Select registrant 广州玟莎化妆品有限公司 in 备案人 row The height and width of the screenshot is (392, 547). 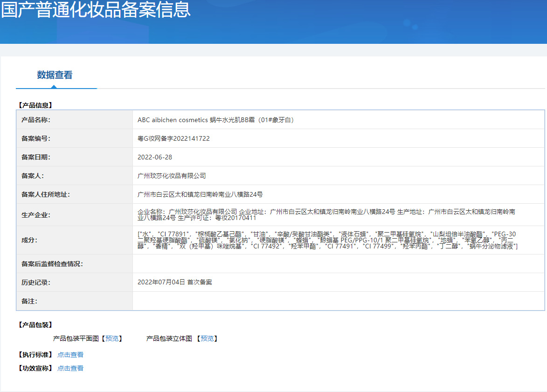tap(172, 176)
